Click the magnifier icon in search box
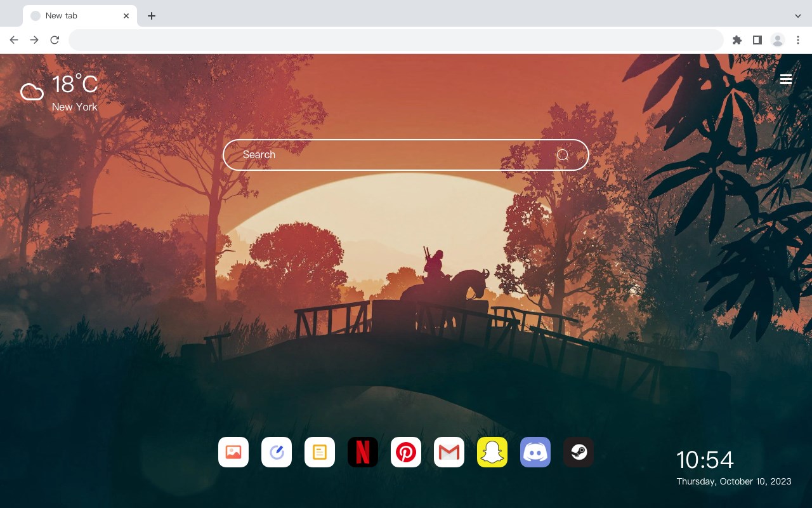 pyautogui.click(x=563, y=155)
